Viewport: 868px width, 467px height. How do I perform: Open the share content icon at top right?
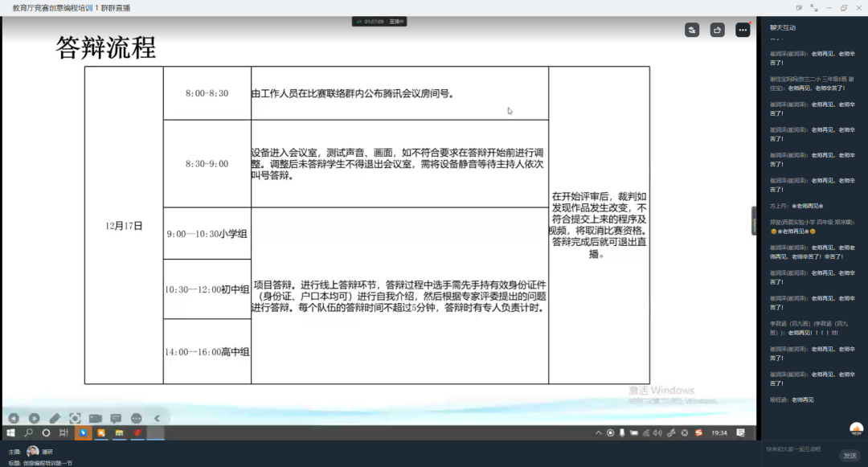716,30
